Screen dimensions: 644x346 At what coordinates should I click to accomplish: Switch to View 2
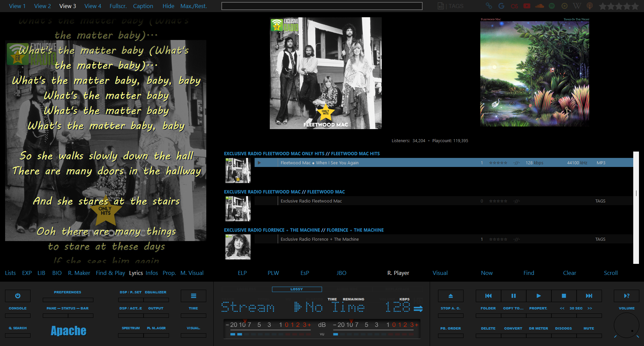43,6
